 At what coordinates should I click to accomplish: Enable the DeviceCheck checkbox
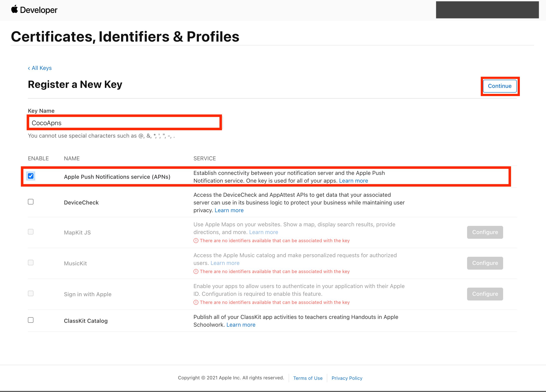click(x=31, y=202)
